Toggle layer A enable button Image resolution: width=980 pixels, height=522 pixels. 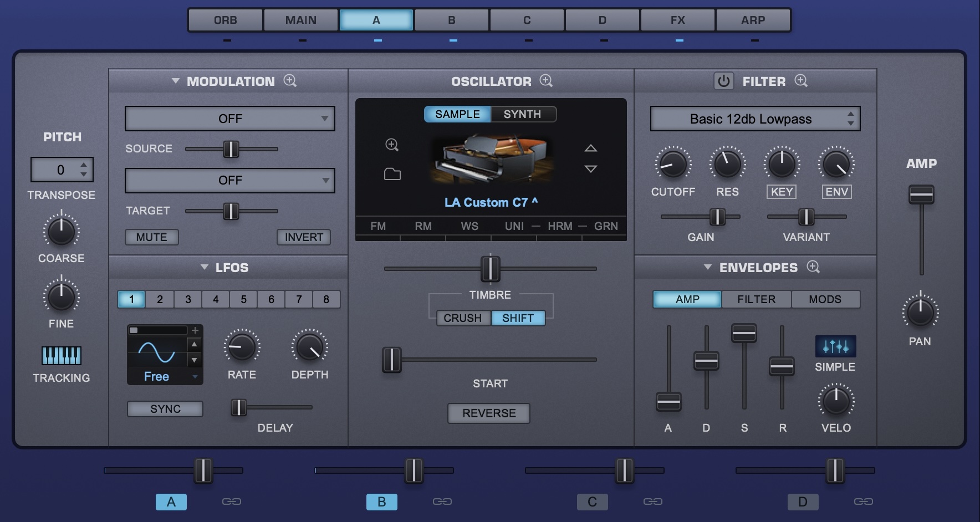click(x=171, y=502)
